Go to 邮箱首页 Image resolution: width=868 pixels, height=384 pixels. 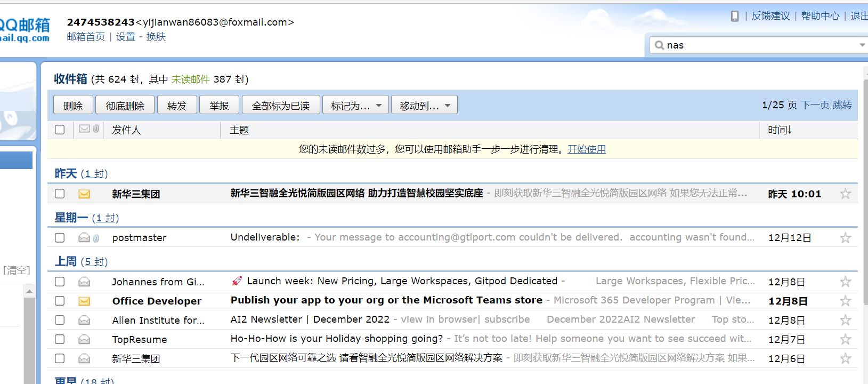(86, 37)
